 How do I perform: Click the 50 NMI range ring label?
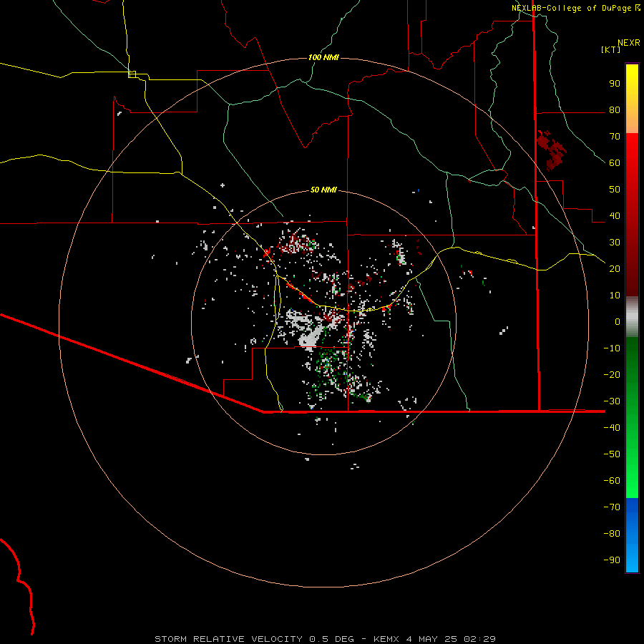323,190
